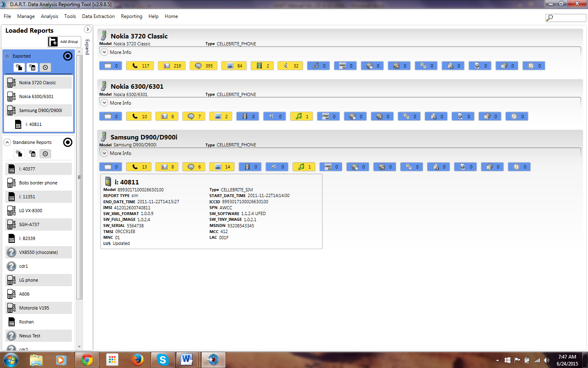588x368 pixels.
Task: Open Samsung D900/D900i images (14)
Action: coord(222,167)
